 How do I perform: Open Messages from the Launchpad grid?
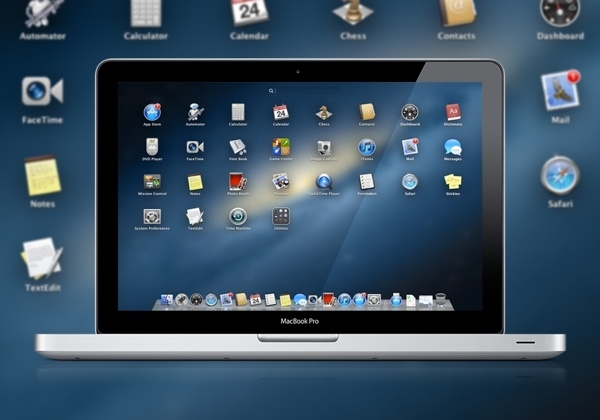(x=453, y=147)
